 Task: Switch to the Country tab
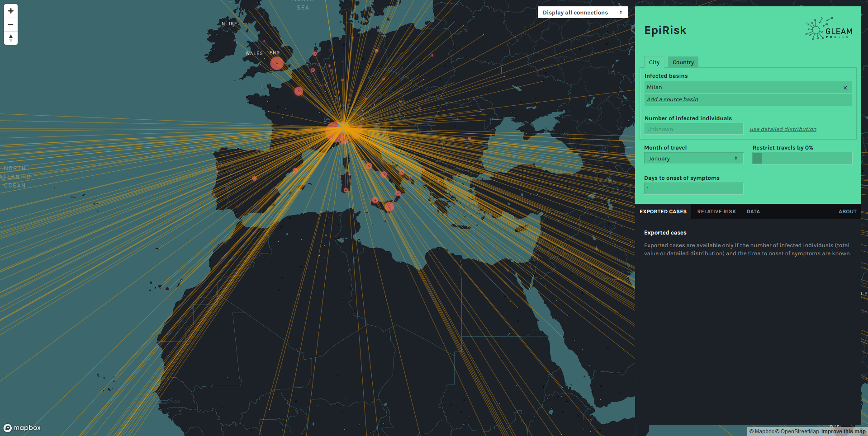[683, 62]
